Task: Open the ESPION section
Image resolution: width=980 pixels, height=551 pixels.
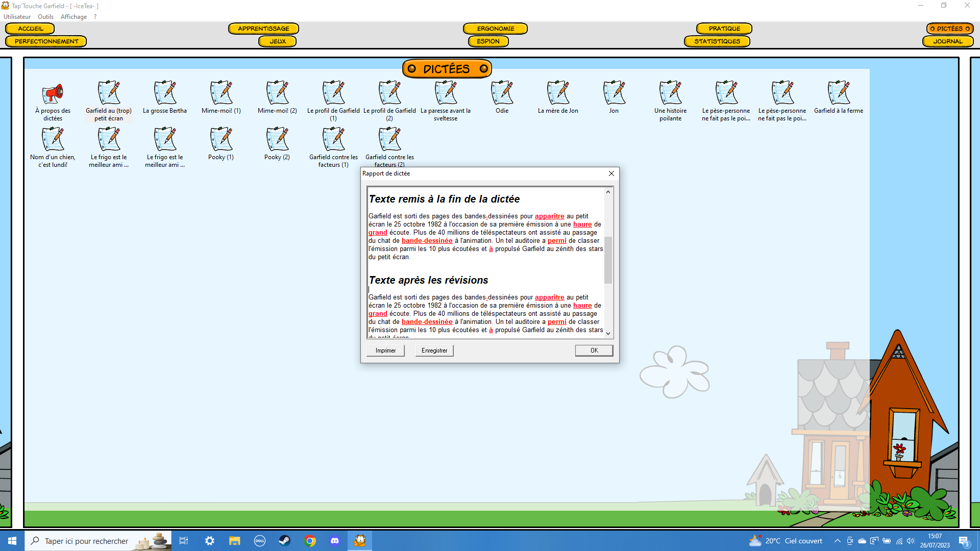Action: (x=488, y=41)
